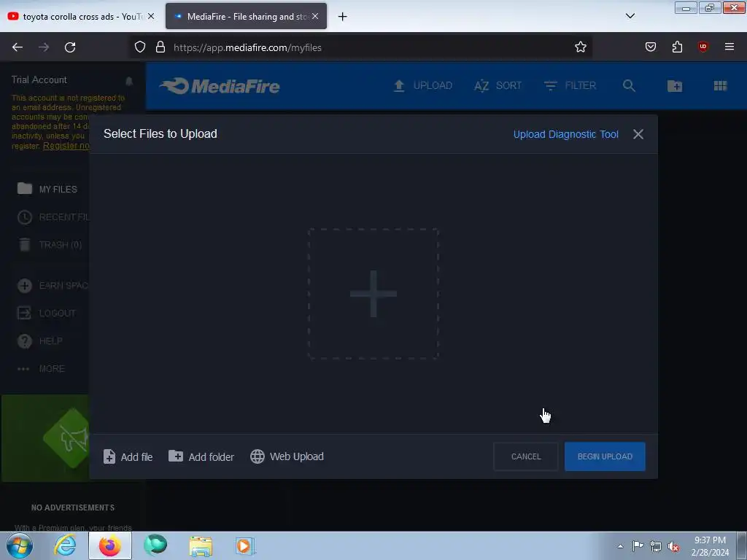Screen dimensions: 747x560
Task: Open the Filter menu in the toolbar
Action: 570,86
